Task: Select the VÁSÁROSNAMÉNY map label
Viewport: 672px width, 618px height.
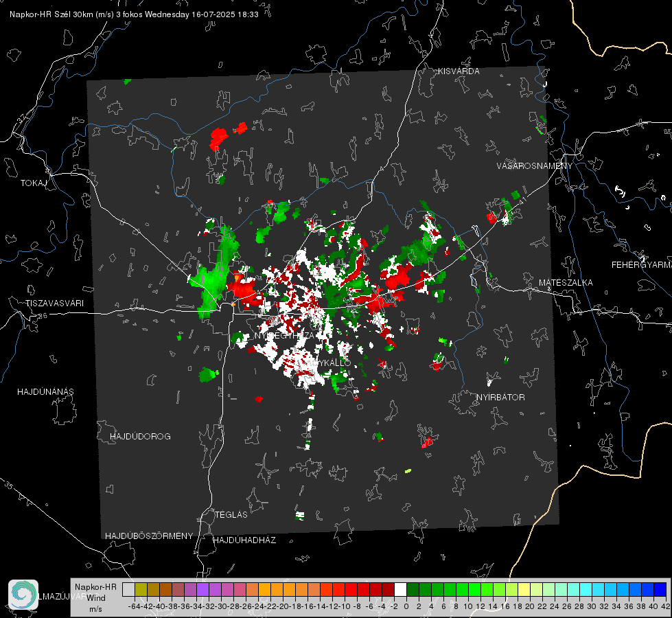Action: 535,165
